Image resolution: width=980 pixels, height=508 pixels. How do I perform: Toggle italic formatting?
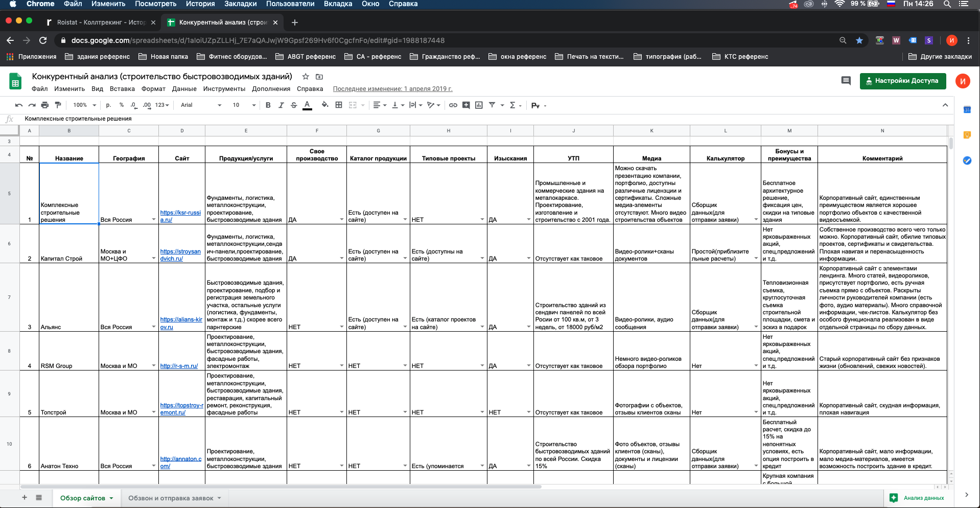(281, 105)
